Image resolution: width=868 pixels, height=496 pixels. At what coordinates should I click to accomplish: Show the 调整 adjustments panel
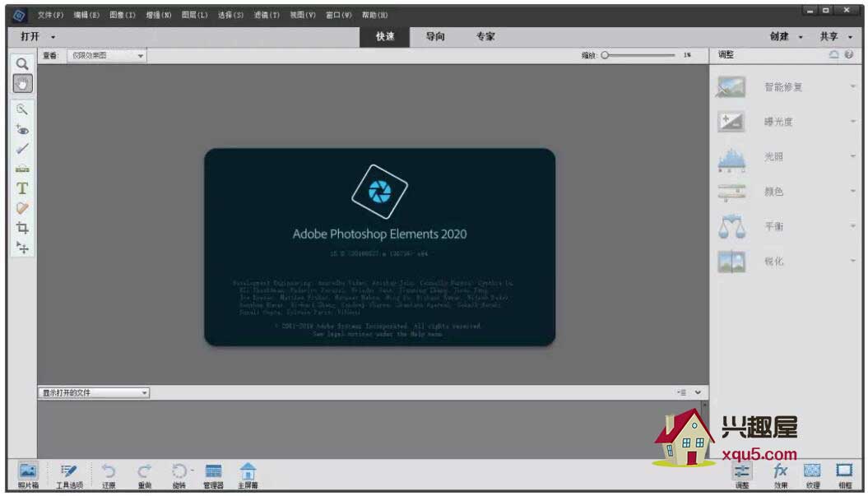[x=742, y=475]
